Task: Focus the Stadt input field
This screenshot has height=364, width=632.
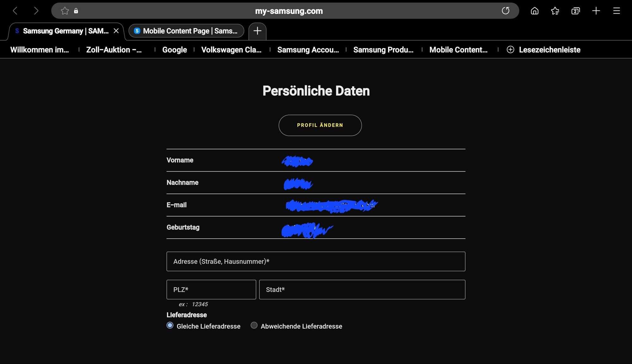Action: coord(362,289)
